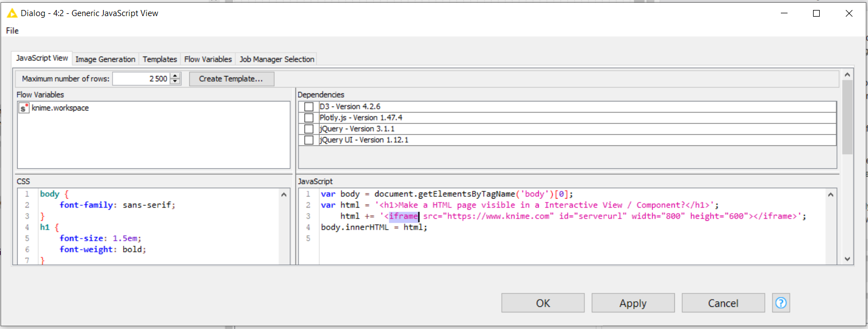Image resolution: width=868 pixels, height=329 pixels.
Task: Open the Templates tab
Action: pos(159,59)
